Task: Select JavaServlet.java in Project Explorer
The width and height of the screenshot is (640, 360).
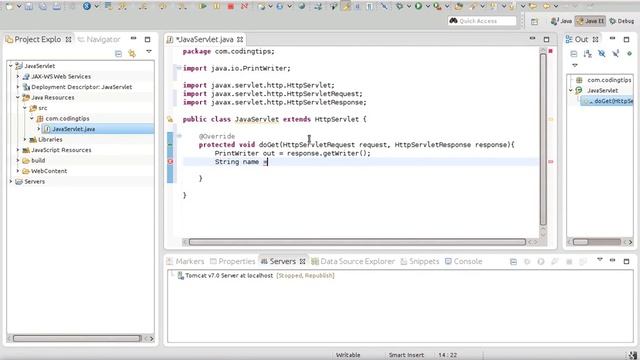Action: (x=73, y=129)
